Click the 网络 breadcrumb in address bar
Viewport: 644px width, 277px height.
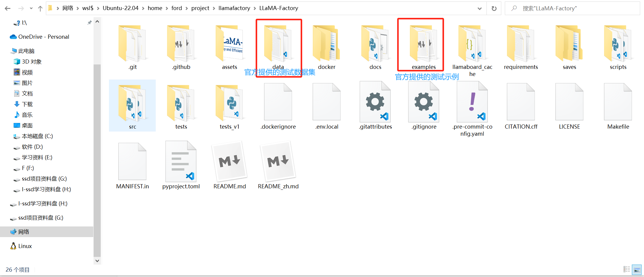[x=68, y=8]
